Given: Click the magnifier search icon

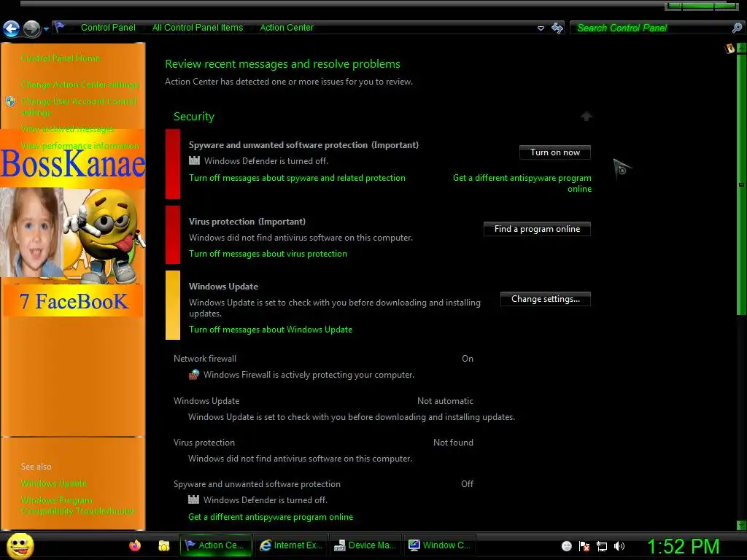Looking at the screenshot, I should (737, 28).
